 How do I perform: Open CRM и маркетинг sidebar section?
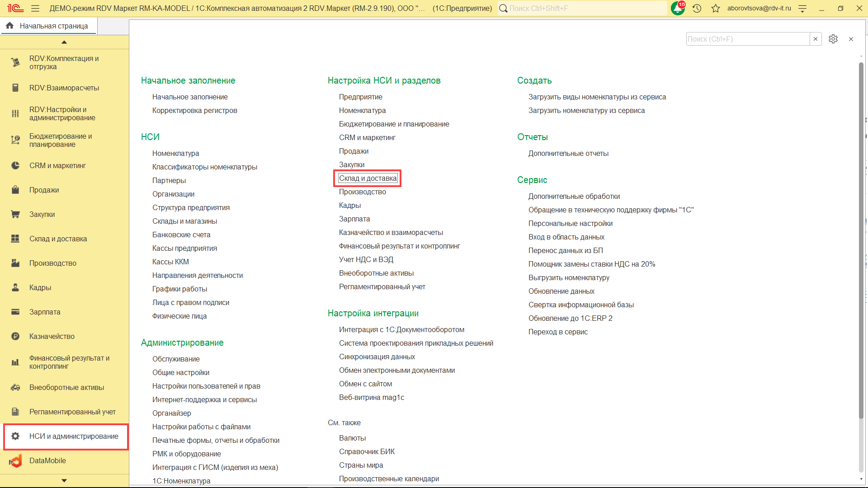click(57, 165)
